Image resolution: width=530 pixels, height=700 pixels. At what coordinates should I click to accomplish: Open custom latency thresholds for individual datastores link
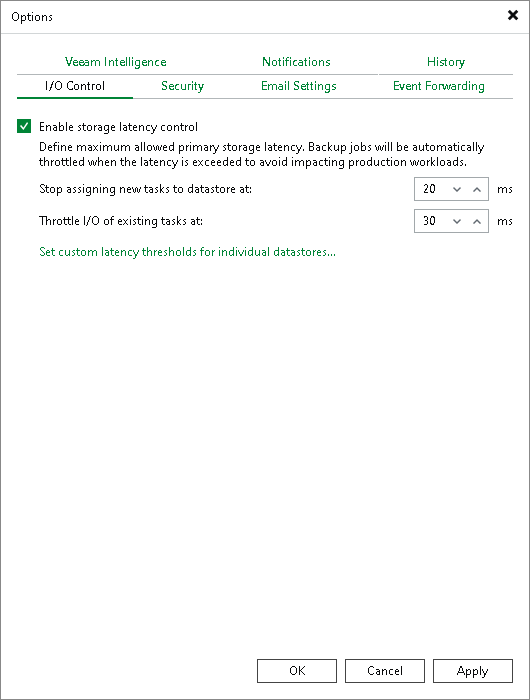coord(187,252)
